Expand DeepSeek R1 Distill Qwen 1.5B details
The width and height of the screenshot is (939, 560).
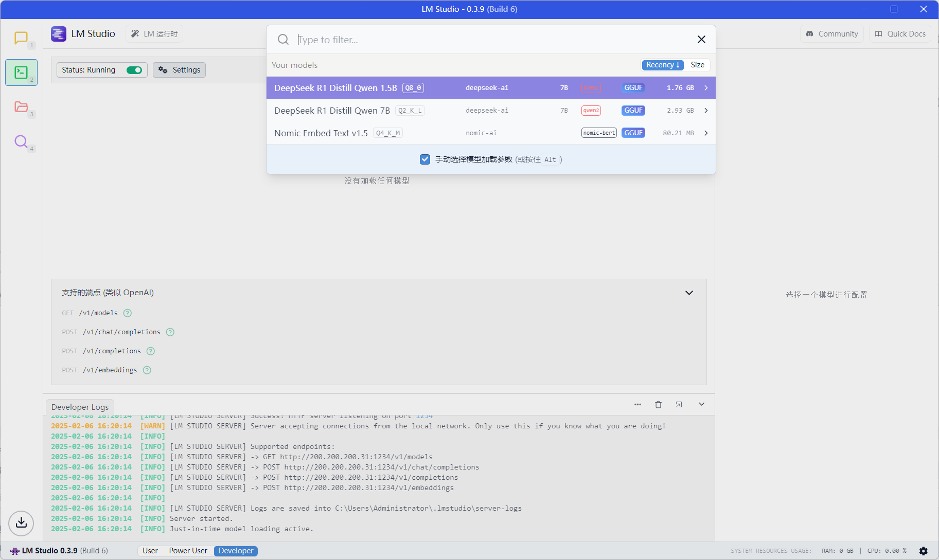(x=706, y=88)
